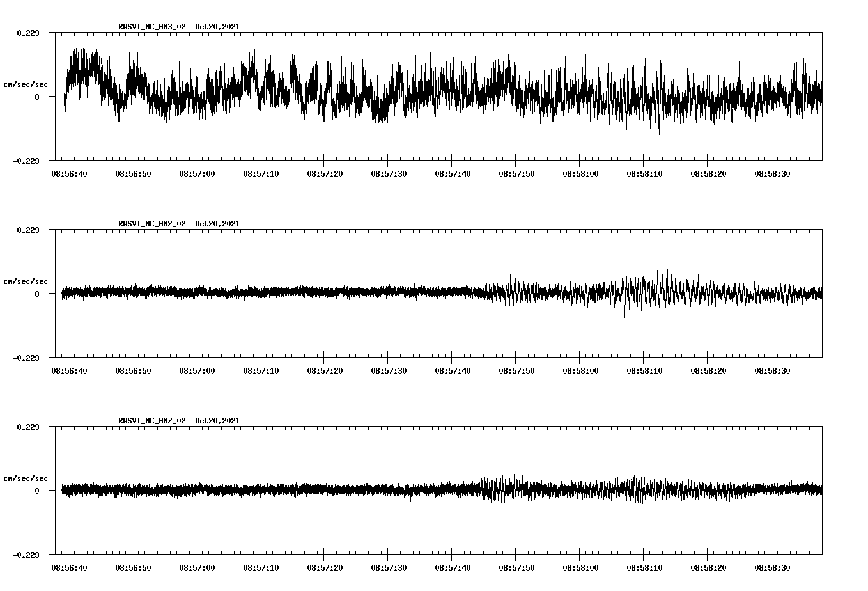Click the RWSVT_NC_HN3_02 channel title

pyautogui.click(x=152, y=27)
